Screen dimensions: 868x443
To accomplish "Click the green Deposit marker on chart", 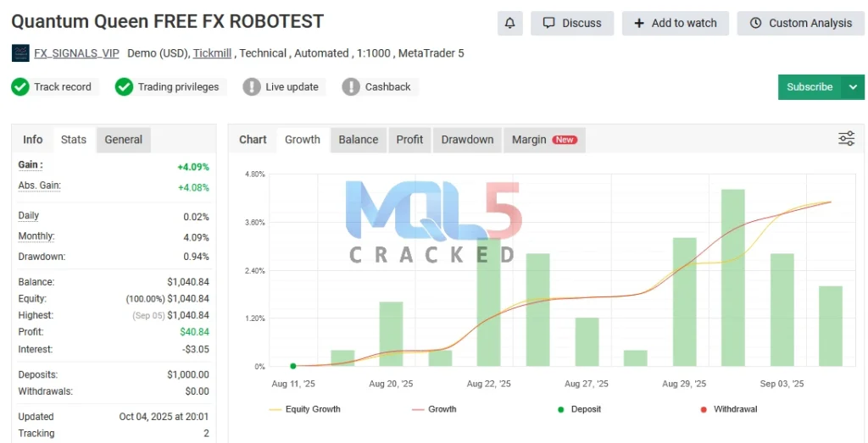I will [293, 366].
